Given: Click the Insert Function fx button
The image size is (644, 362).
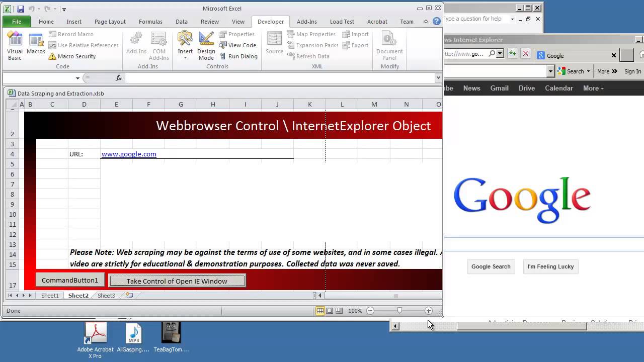Looking at the screenshot, I should tap(119, 78).
